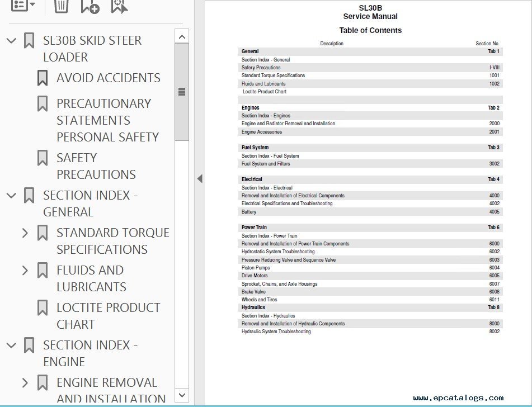Click 'Wheels and Tires' contents entry
532x407 pixels.
click(259, 300)
